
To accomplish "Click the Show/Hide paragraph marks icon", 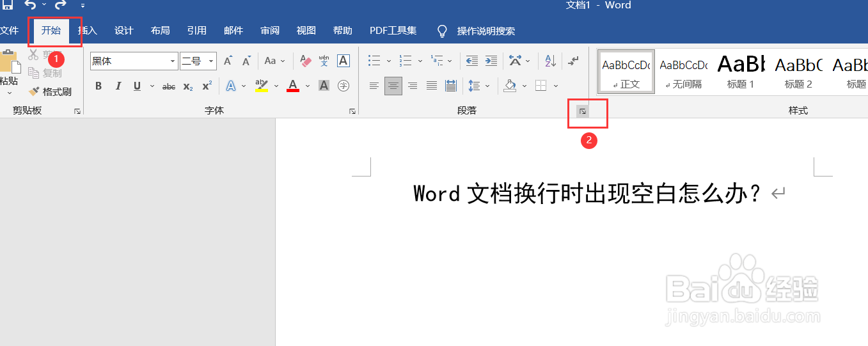I will coord(574,61).
